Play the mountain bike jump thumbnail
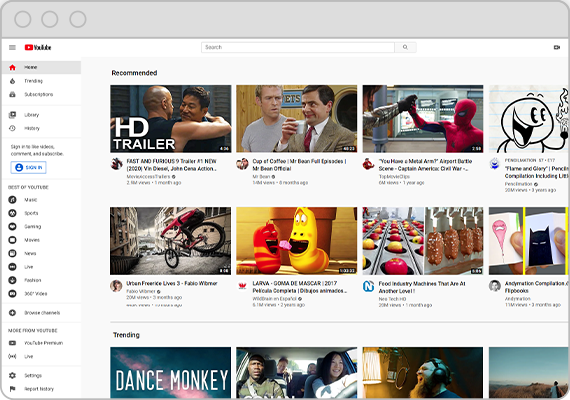 (x=170, y=241)
